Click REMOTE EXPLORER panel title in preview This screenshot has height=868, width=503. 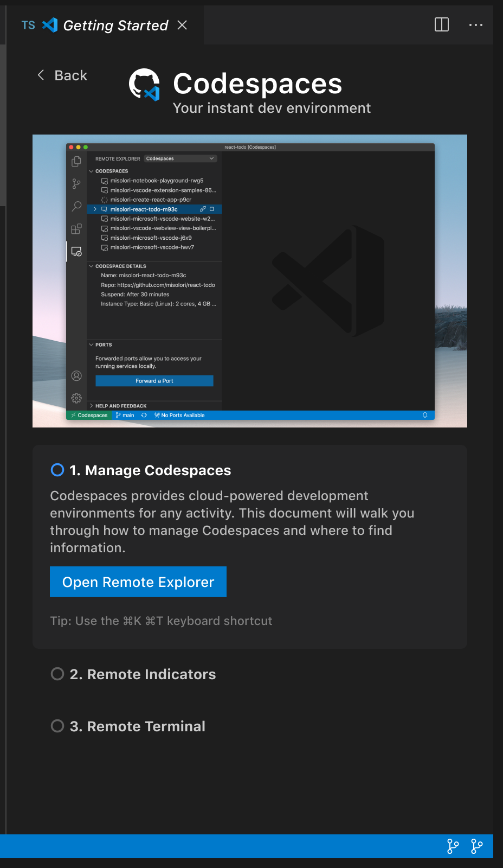pos(118,159)
